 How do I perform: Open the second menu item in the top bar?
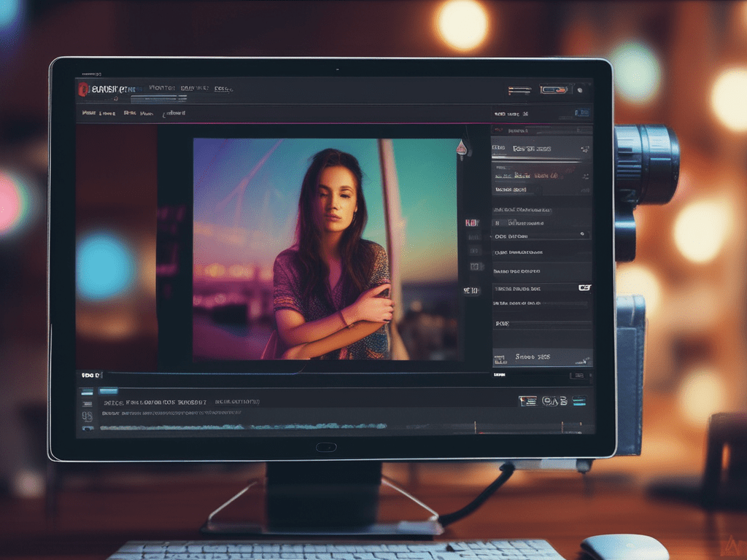(x=195, y=88)
